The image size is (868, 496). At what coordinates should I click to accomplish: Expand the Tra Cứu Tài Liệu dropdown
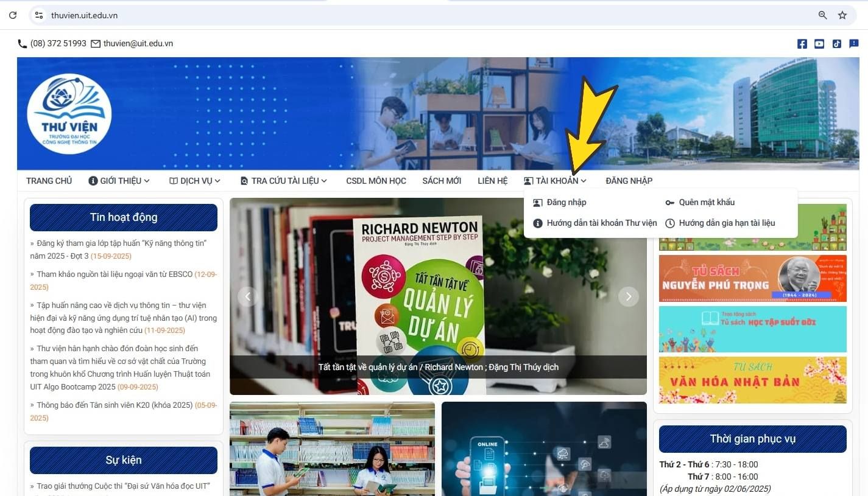284,181
